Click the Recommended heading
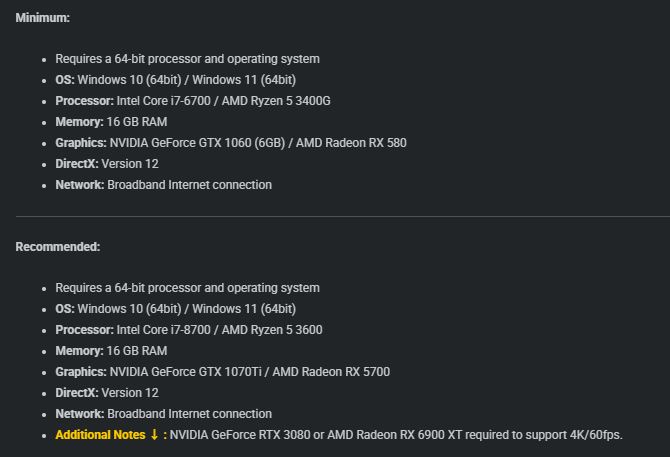 tap(58, 246)
